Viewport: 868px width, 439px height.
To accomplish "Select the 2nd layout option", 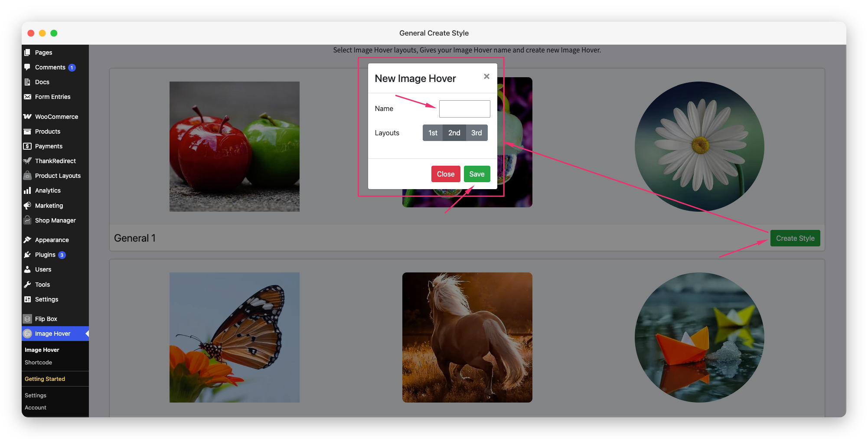I will [454, 133].
